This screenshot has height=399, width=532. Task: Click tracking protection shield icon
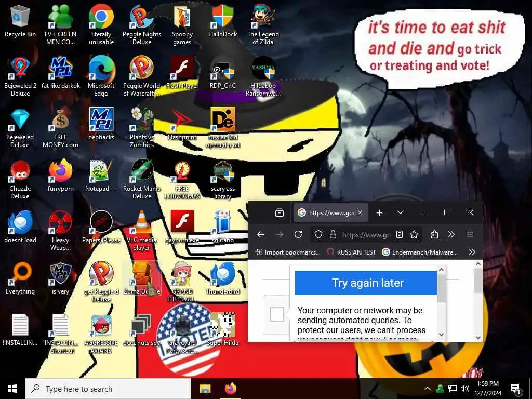(318, 234)
